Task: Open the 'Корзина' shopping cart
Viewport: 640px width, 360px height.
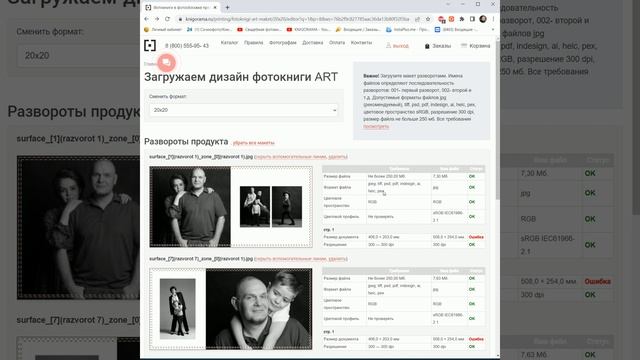Action: click(476, 46)
